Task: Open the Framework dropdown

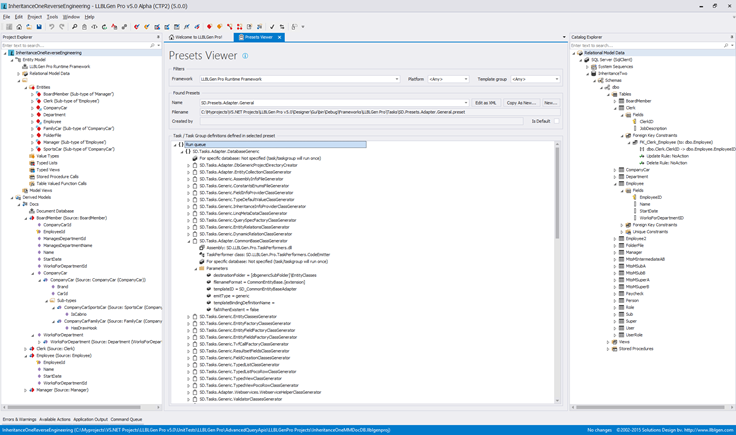Action: click(397, 79)
